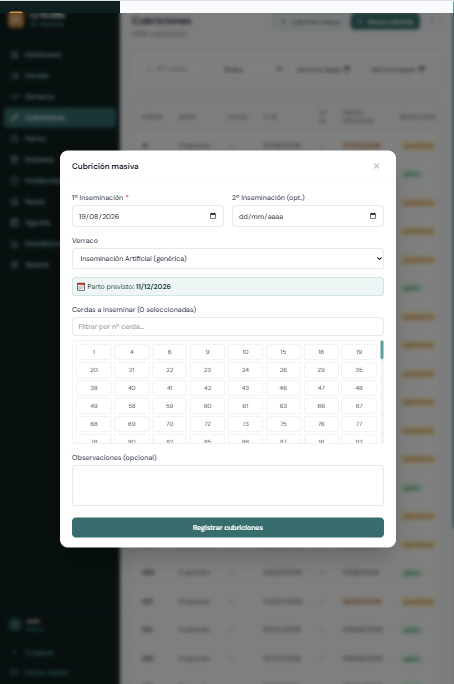The width and height of the screenshot is (454, 684).
Task: Open calendar picker for 1ª Inseminación date
Action: tap(213, 216)
